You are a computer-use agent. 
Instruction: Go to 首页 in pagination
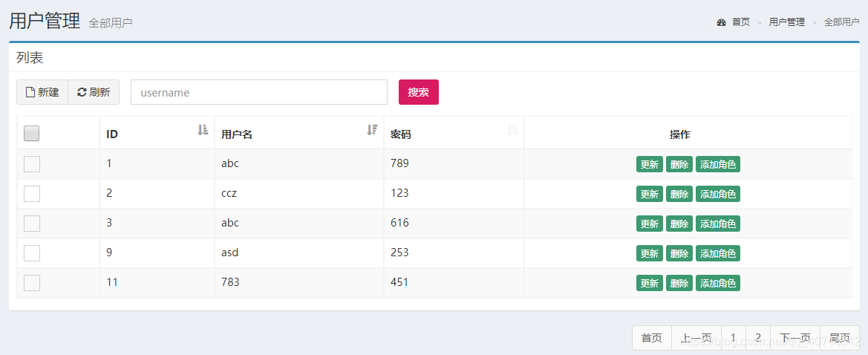click(x=651, y=338)
